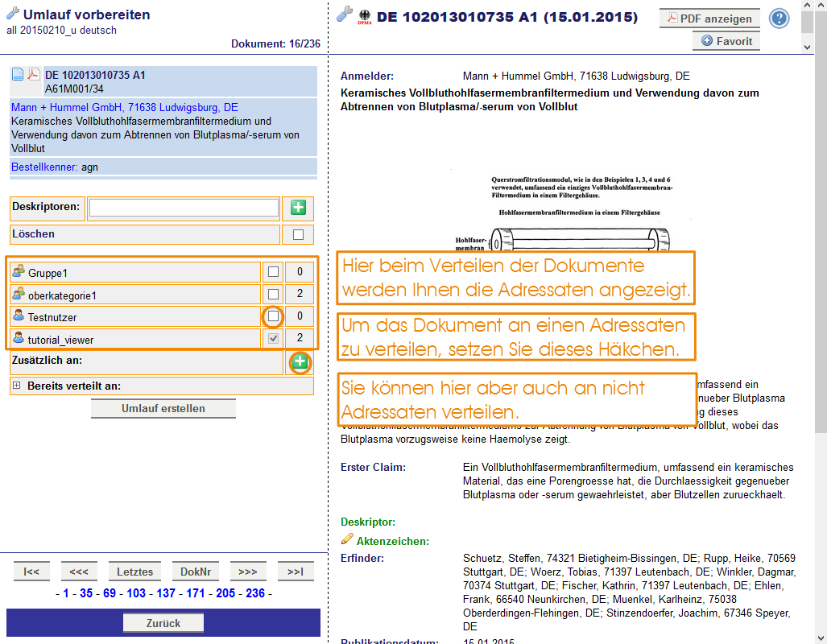Click the Umlauf erstellen button
This screenshot has width=827, height=644.
point(163,409)
